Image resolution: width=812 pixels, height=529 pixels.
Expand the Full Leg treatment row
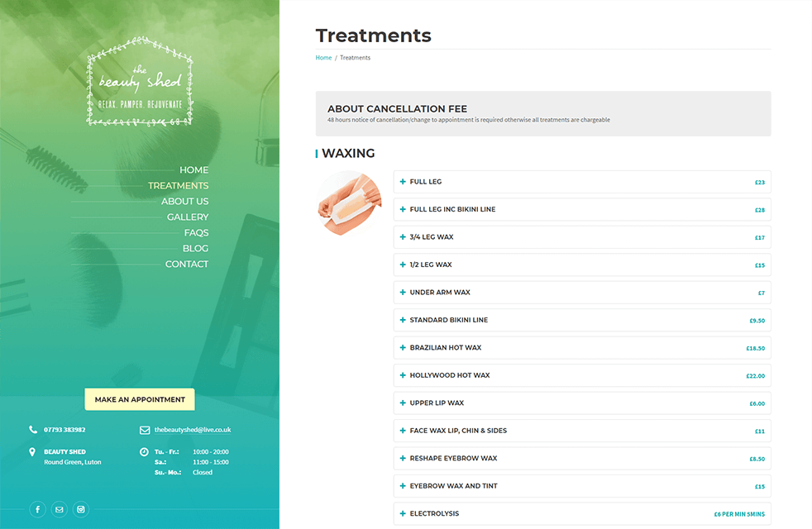[582, 182]
